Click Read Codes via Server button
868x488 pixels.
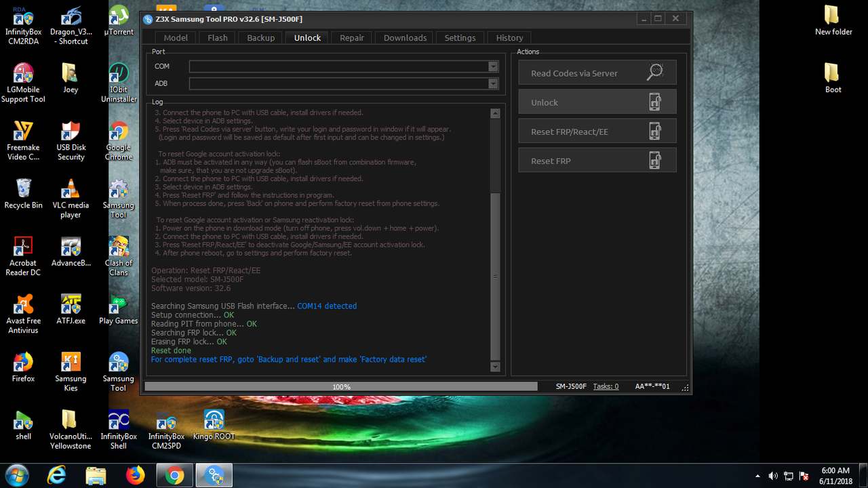597,73
